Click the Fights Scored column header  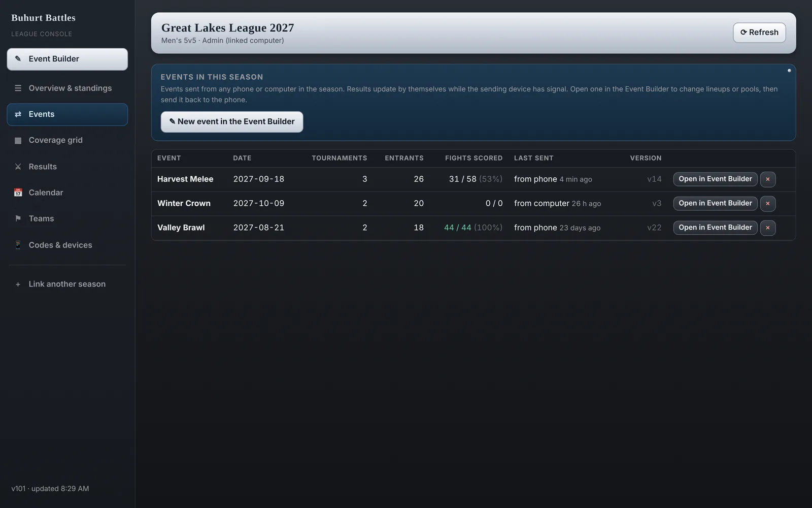[x=473, y=158]
